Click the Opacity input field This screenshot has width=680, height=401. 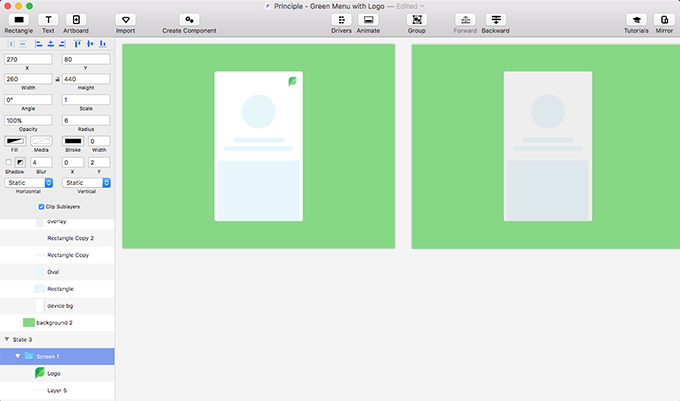[x=29, y=120]
